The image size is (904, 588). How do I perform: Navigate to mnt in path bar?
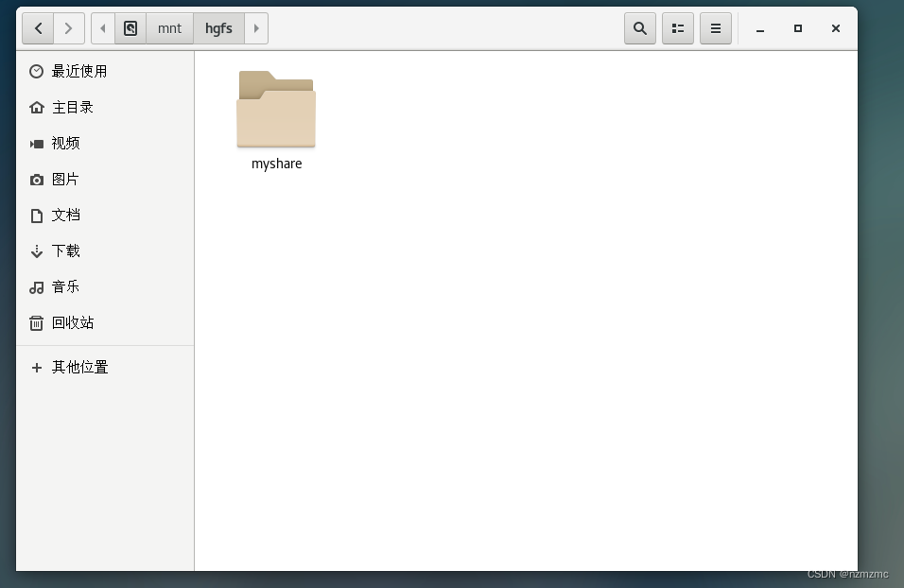[x=169, y=28]
